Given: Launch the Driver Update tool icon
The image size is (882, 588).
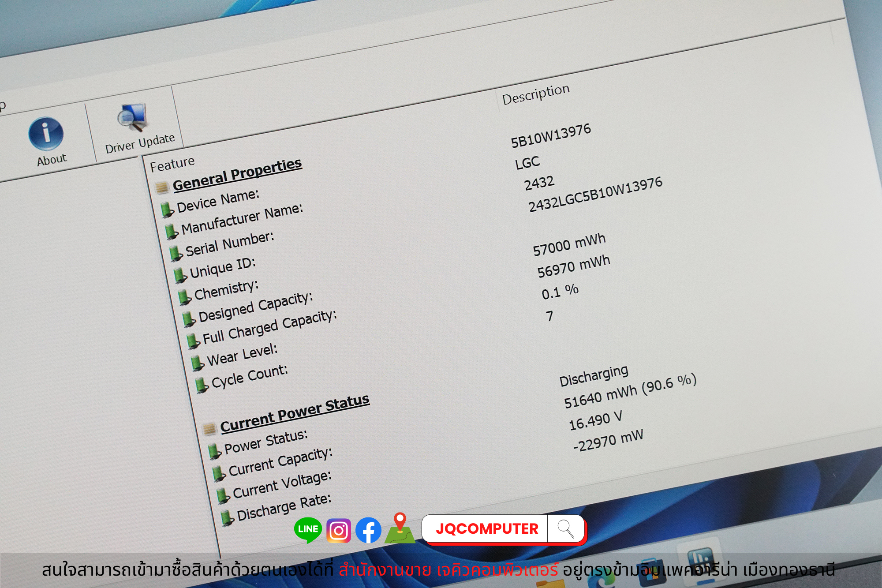Looking at the screenshot, I should (x=132, y=117).
